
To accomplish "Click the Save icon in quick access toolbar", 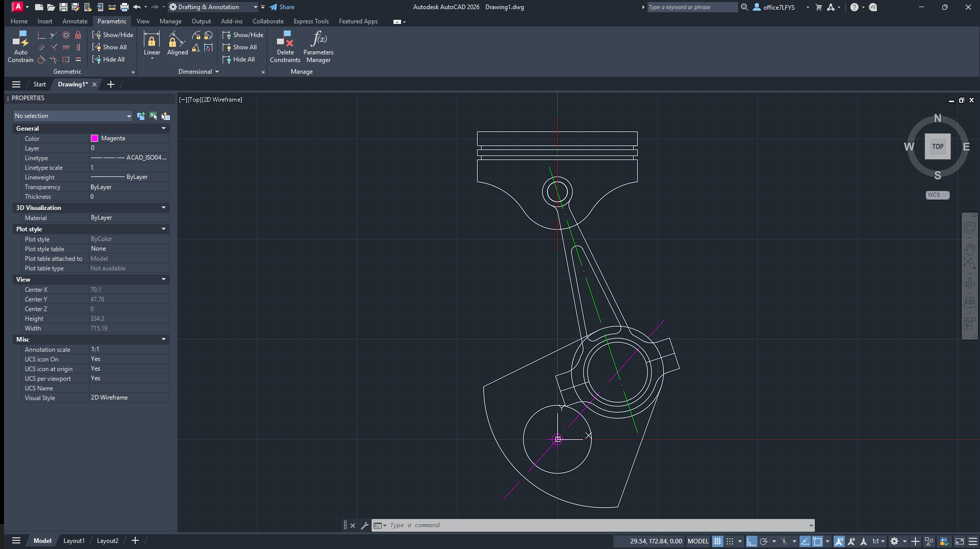I will (64, 7).
